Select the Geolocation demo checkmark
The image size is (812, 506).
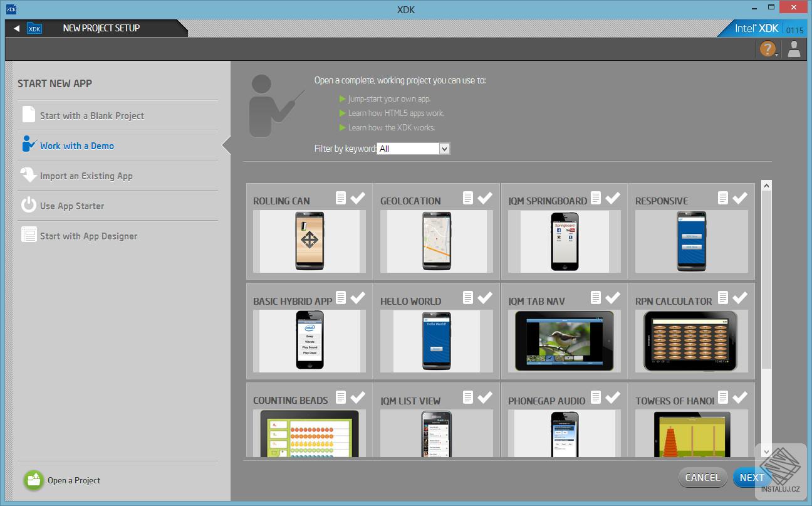point(485,198)
